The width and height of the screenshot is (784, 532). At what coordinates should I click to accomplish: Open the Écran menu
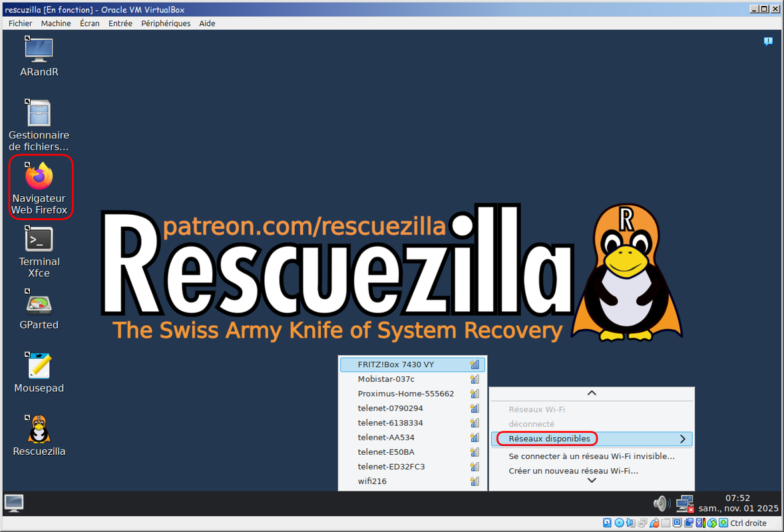89,23
